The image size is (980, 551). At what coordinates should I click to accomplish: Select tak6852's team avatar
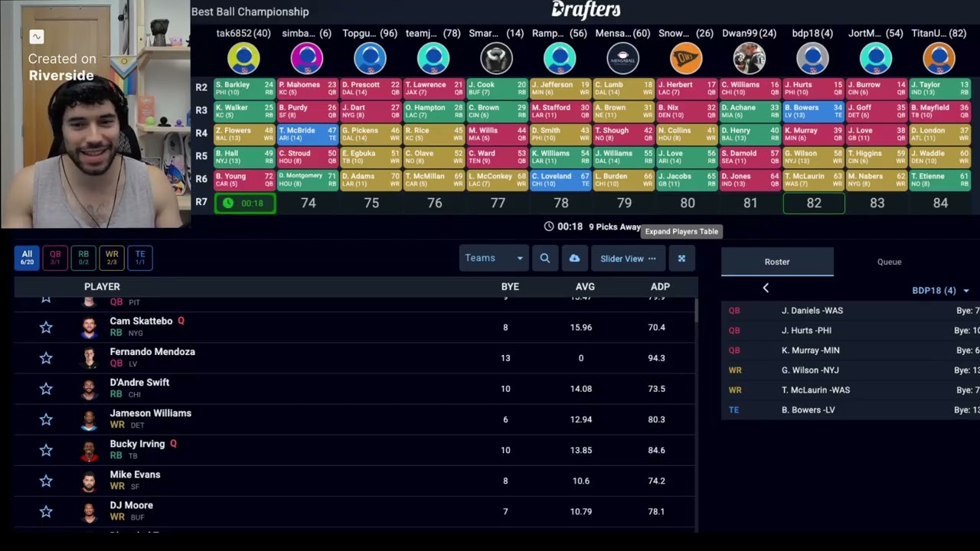[243, 58]
